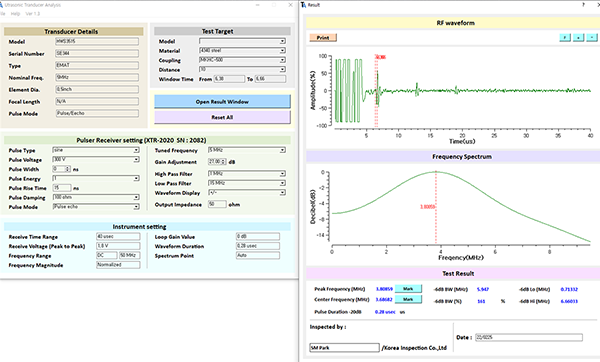Click the red time gate marker on the RF waveform
The width and height of the screenshot is (600, 362).
tap(376, 90)
